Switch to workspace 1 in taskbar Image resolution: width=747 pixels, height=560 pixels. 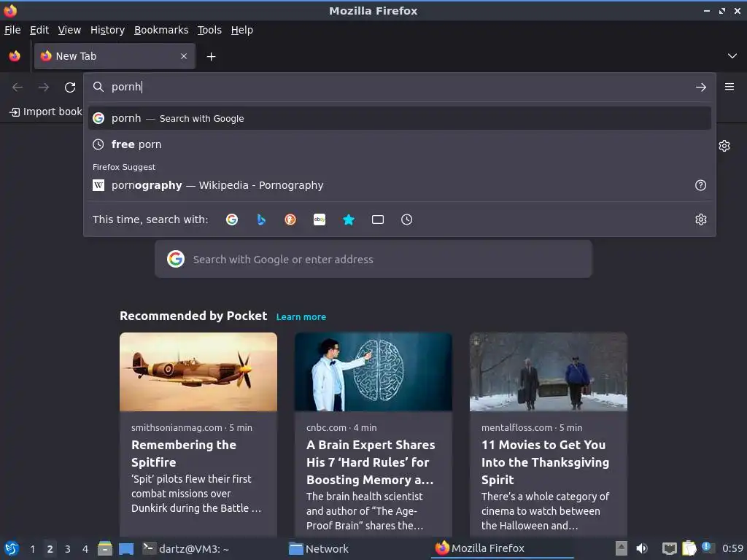coord(32,549)
